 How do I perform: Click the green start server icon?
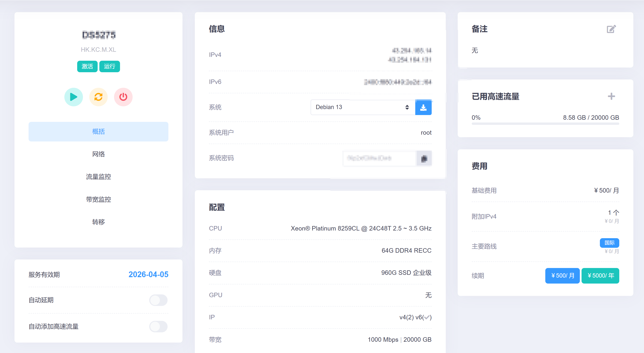point(74,97)
